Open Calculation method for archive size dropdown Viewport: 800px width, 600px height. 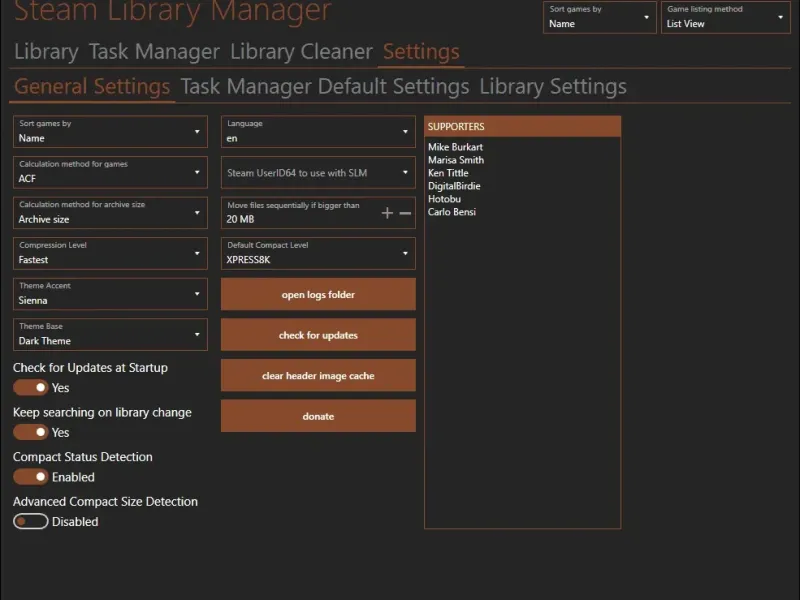pos(110,213)
